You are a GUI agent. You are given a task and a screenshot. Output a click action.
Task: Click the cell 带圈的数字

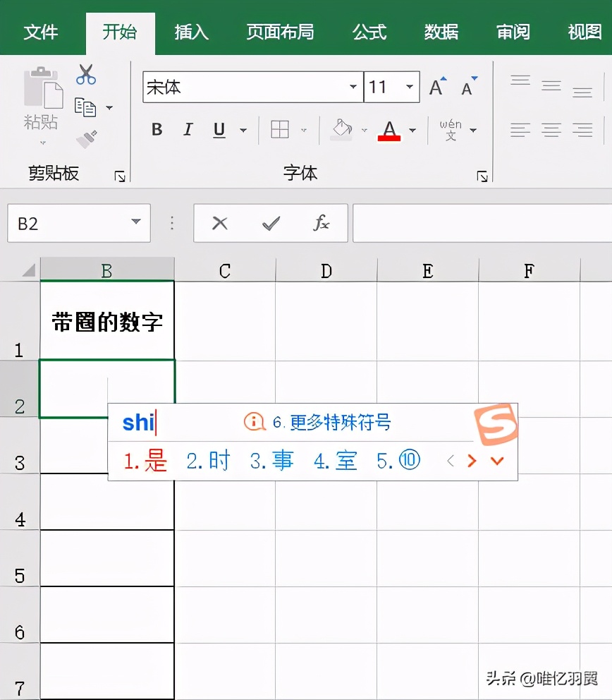(107, 322)
